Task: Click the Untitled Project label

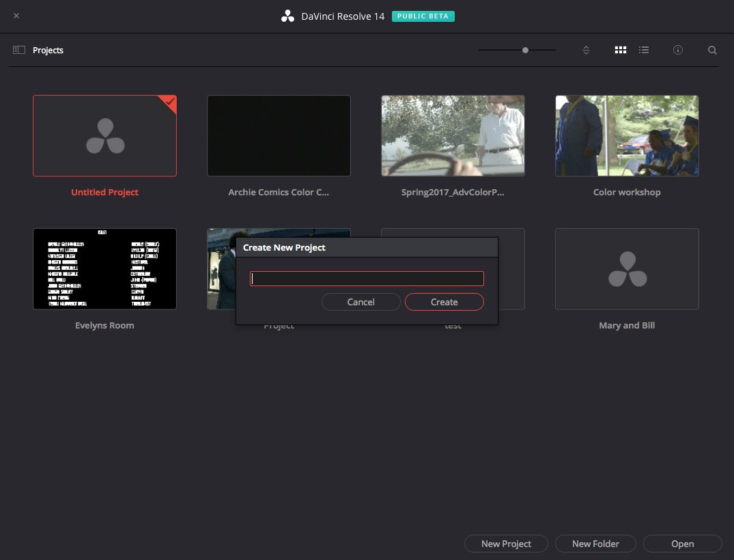Action: pyautogui.click(x=105, y=192)
